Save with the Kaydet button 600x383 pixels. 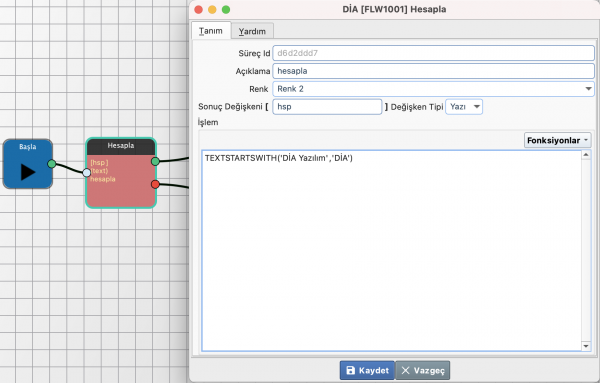367,370
